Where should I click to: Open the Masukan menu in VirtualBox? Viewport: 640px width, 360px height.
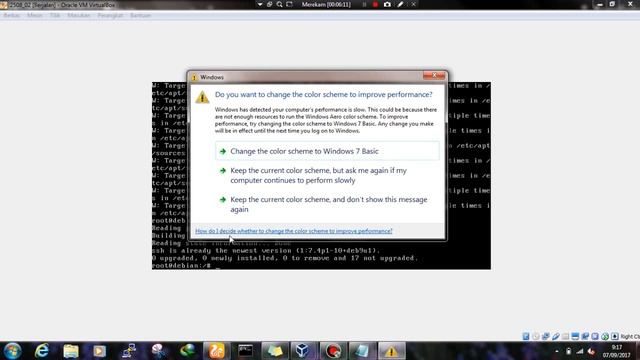click(79, 16)
